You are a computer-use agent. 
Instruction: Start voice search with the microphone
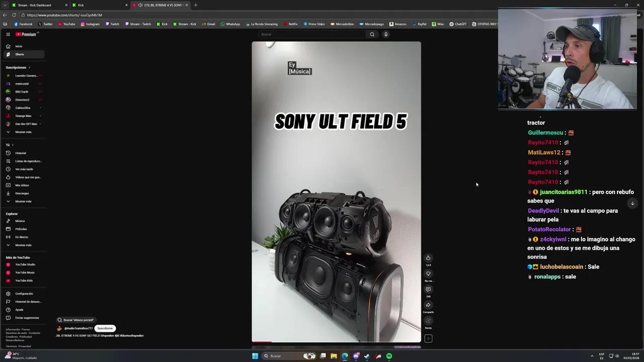(x=386, y=34)
